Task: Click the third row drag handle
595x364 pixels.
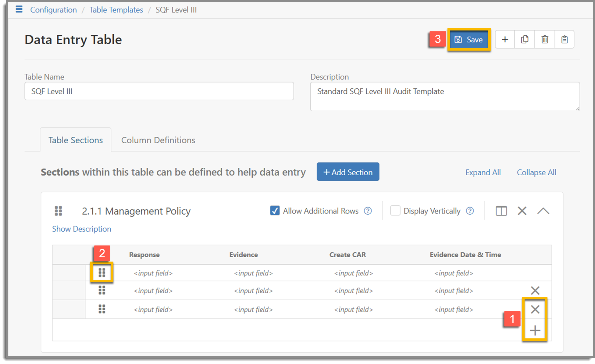Action: click(102, 309)
